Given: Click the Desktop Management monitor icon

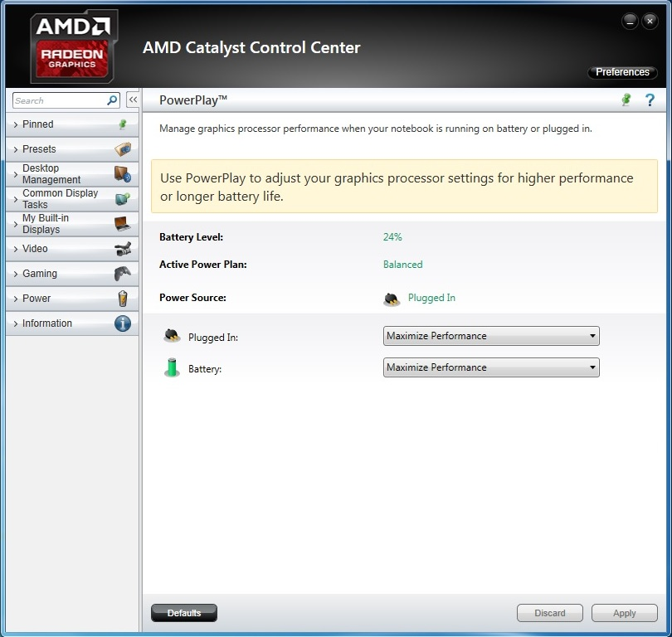Looking at the screenshot, I should coord(123,174).
